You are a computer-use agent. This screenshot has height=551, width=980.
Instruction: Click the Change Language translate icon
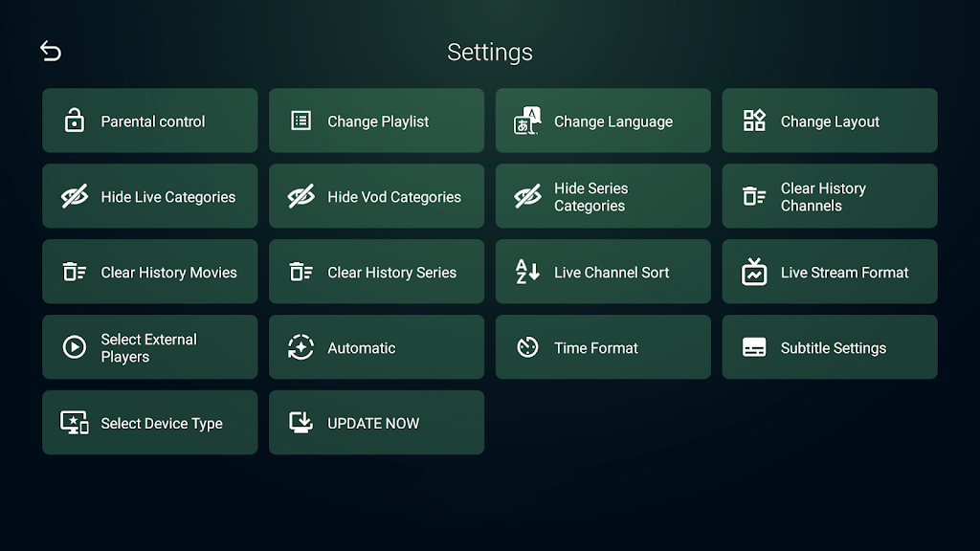click(x=527, y=121)
